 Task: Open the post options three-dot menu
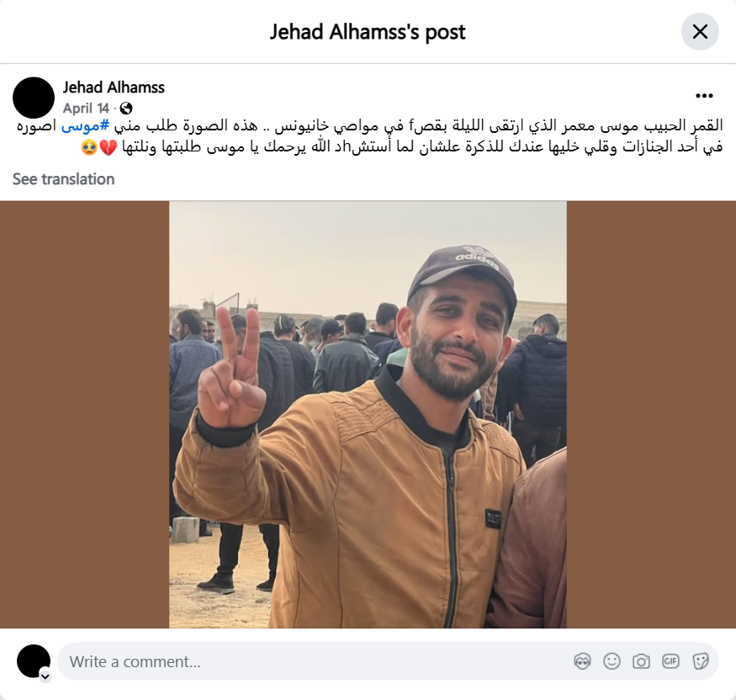coord(704,96)
